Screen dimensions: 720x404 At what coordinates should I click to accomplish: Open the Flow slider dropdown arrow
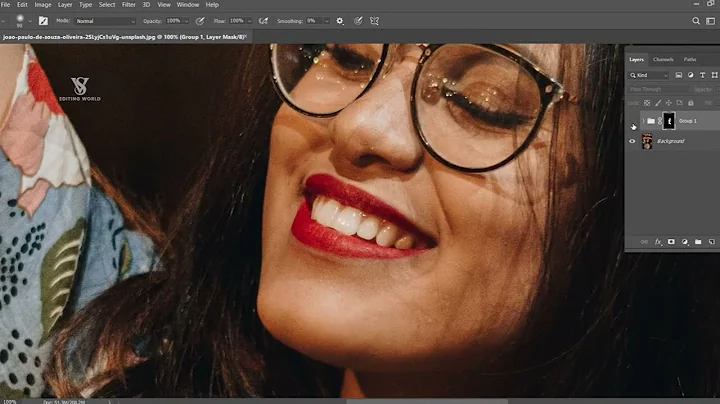pos(249,21)
